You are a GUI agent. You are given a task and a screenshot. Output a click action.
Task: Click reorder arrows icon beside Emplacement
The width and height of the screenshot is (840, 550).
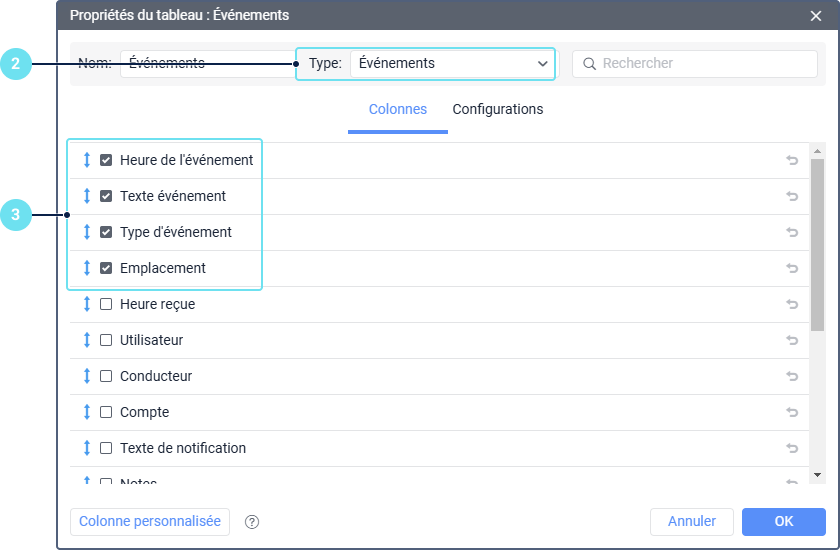tap(87, 268)
